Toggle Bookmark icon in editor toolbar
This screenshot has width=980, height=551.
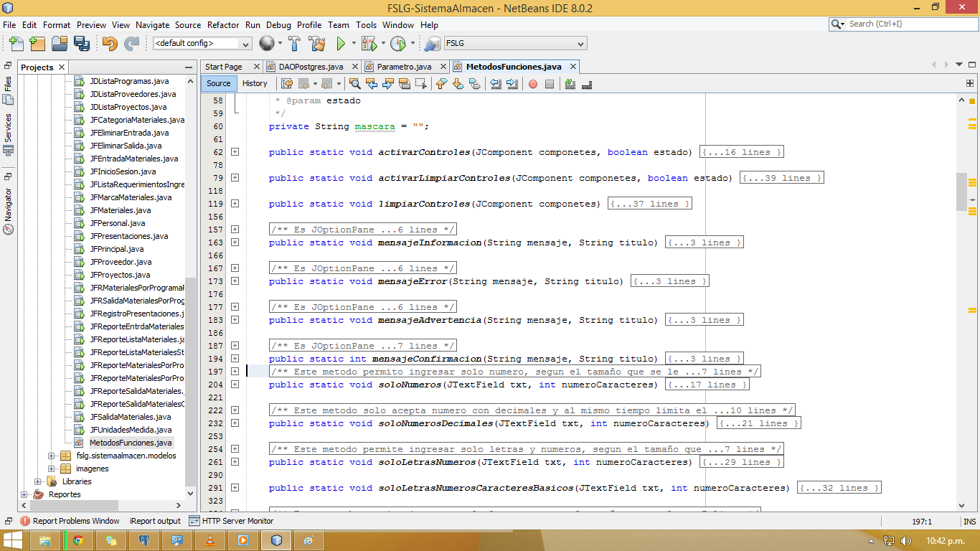pos(474,83)
